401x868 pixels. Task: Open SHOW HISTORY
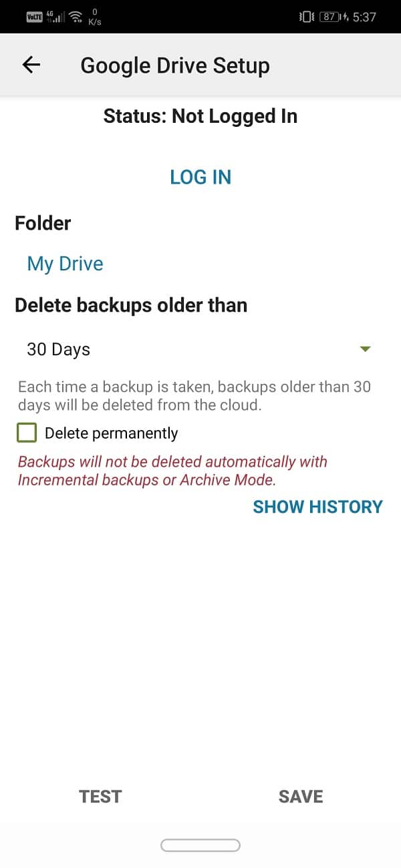point(317,506)
